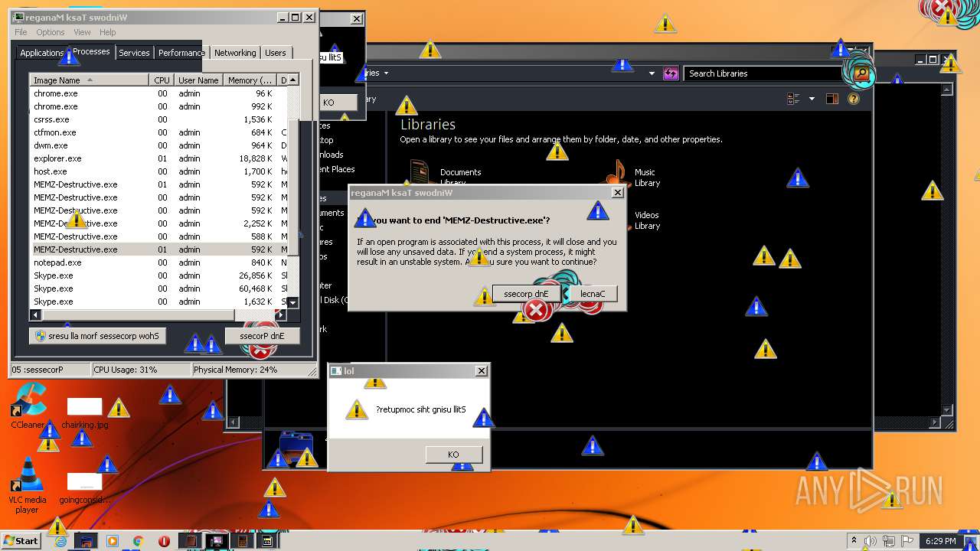
Task: Close the front lol message box
Action: (481, 371)
